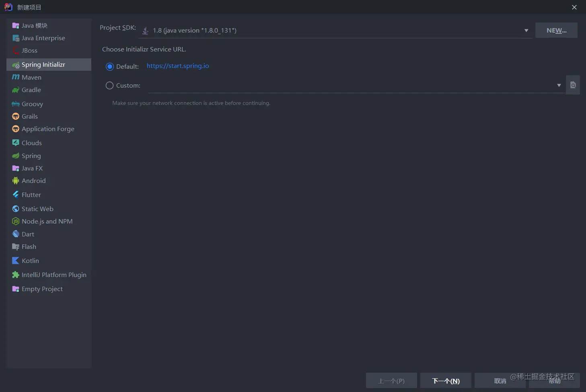The height and width of the screenshot is (392, 586).
Task: Click the Grails icon
Action: [16, 117]
